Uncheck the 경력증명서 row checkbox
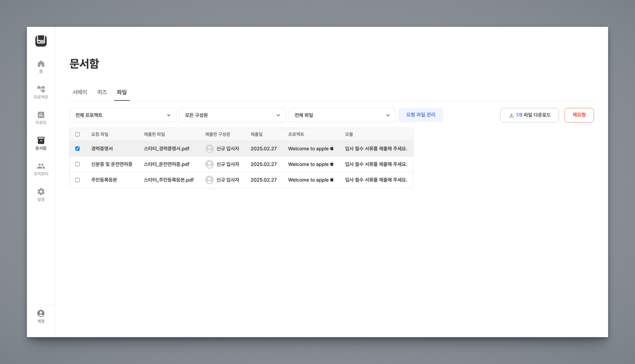This screenshot has height=364, width=635. click(x=78, y=149)
